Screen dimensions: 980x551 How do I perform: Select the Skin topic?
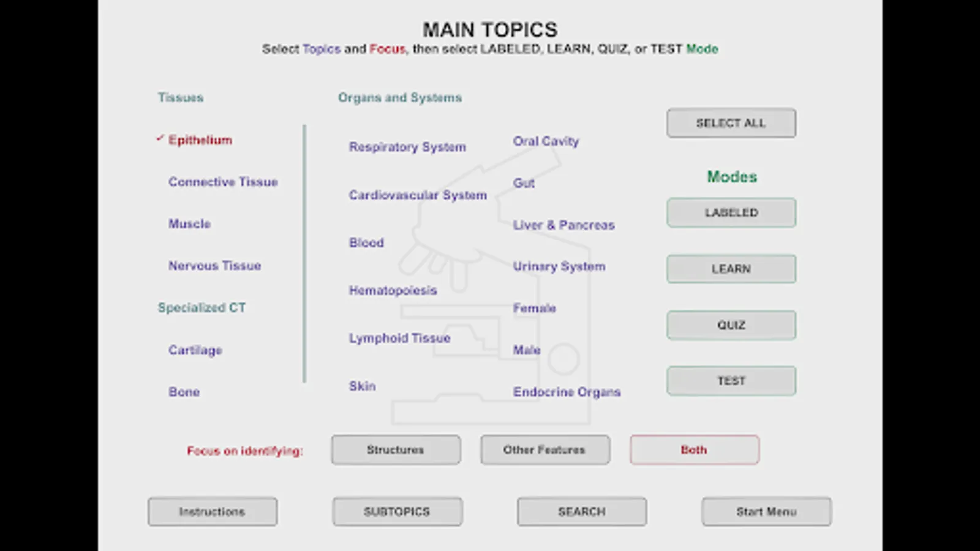click(x=362, y=386)
